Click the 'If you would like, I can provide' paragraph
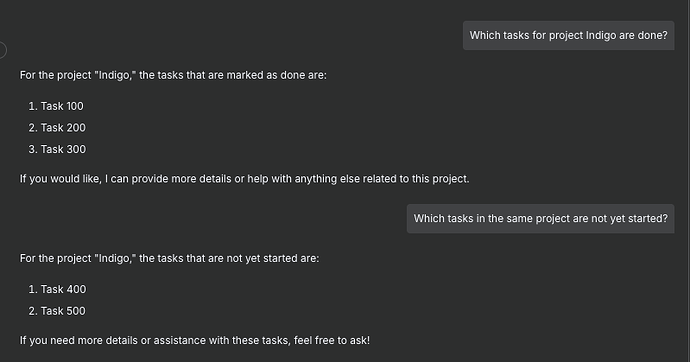Image resolution: width=690 pixels, height=362 pixels. pos(244,179)
